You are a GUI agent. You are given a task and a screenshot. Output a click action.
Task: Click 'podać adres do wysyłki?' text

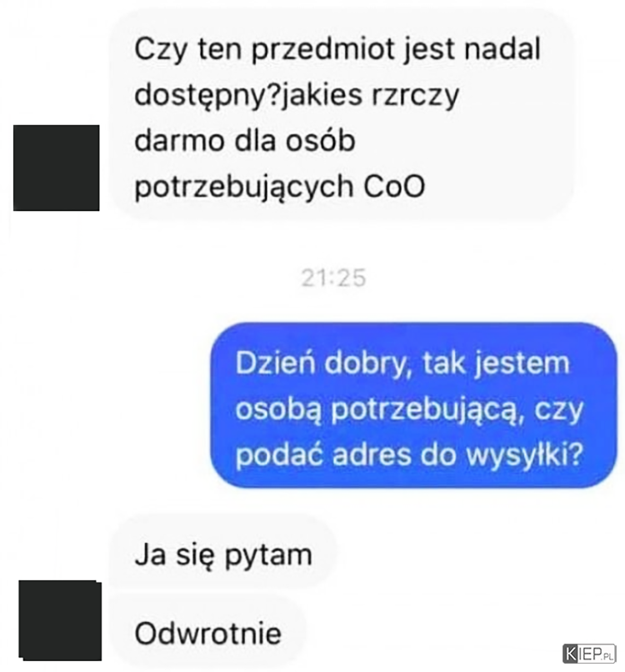tap(409, 455)
